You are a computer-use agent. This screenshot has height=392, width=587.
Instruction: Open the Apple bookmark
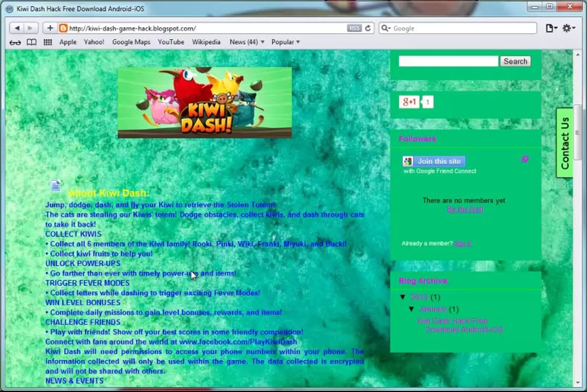[68, 42]
